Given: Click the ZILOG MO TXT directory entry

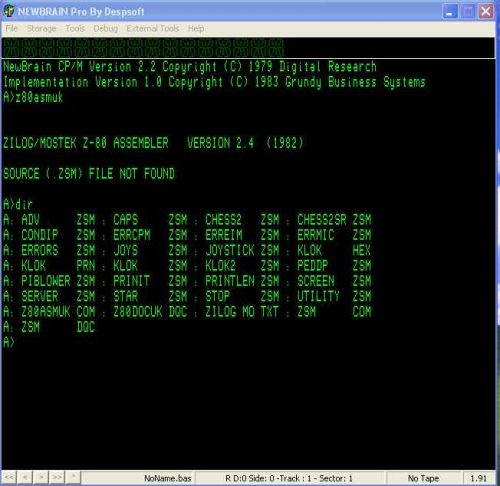Looking at the screenshot, I should pyautogui.click(x=242, y=312).
